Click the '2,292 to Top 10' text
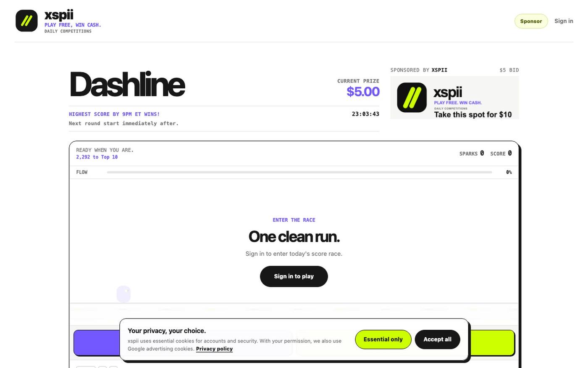 pyautogui.click(x=97, y=157)
